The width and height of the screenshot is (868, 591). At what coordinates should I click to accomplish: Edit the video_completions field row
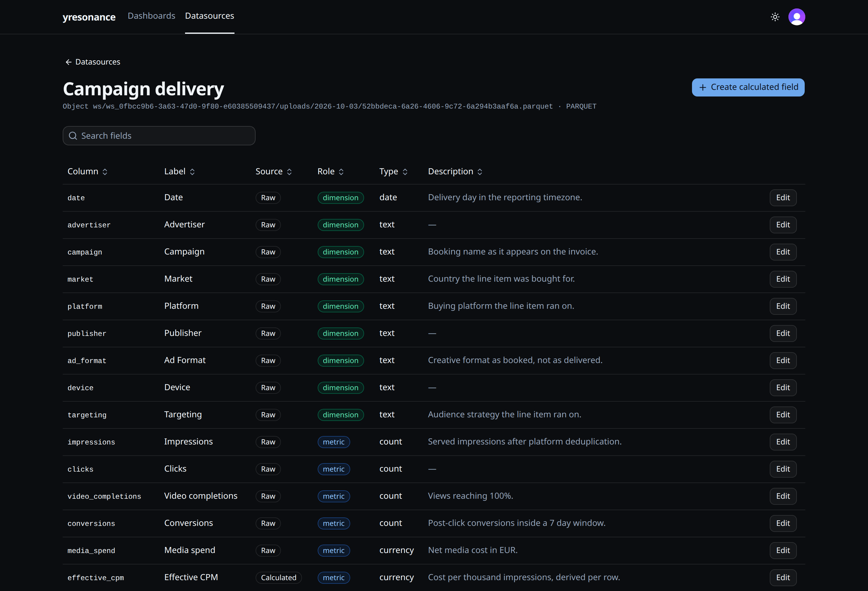(783, 496)
